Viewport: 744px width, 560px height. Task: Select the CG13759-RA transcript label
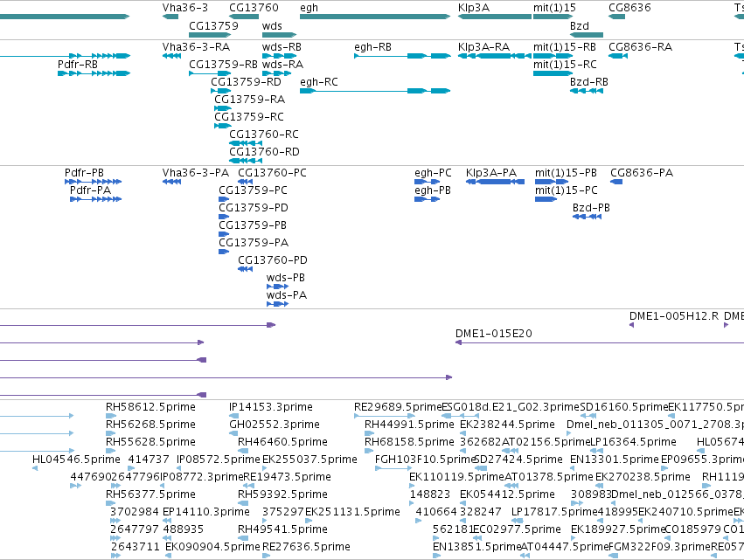[249, 100]
